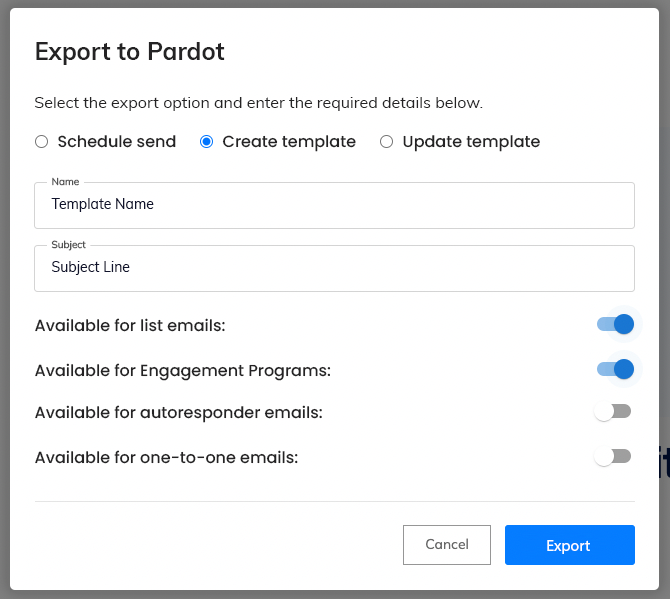Screen dimensions: 670x599
Task: Enable the autoresponder emails toggle
Action: (x=613, y=411)
